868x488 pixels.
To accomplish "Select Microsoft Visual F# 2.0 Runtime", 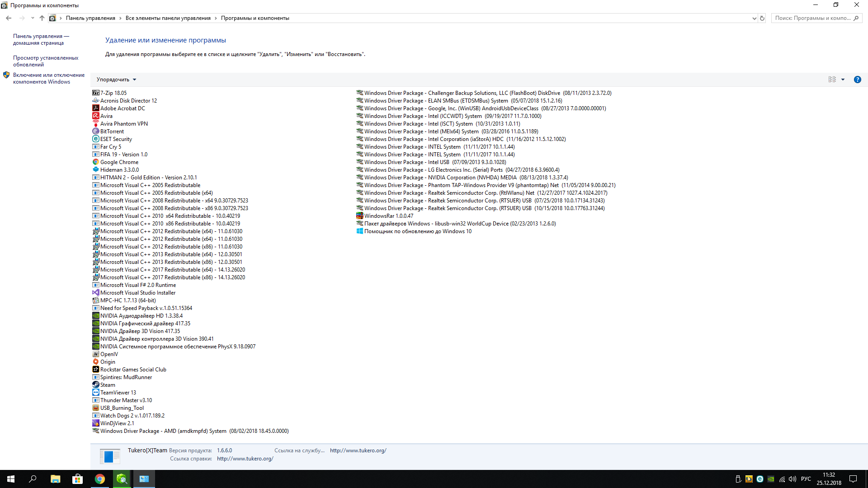I will [x=138, y=285].
